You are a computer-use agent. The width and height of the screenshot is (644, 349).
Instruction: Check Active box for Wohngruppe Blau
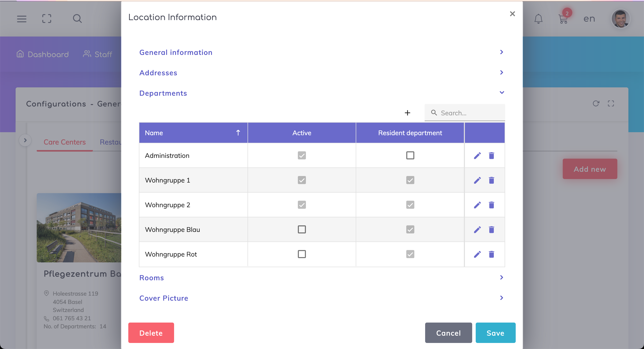tap(302, 229)
